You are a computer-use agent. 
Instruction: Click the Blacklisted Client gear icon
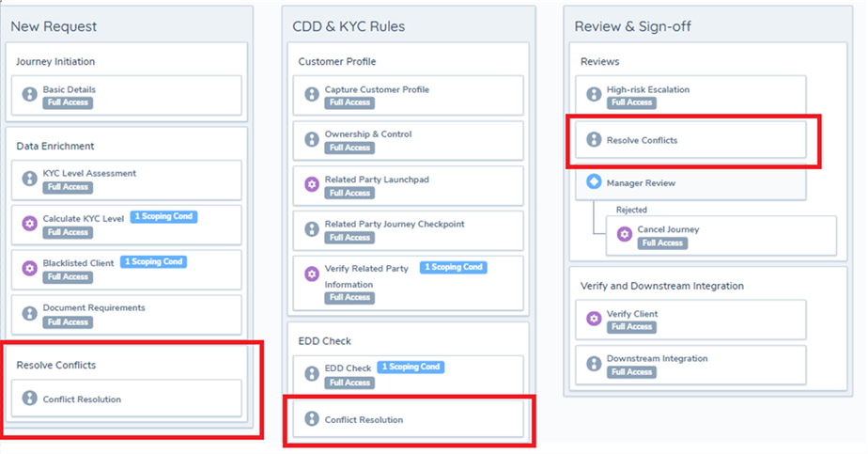(x=28, y=270)
